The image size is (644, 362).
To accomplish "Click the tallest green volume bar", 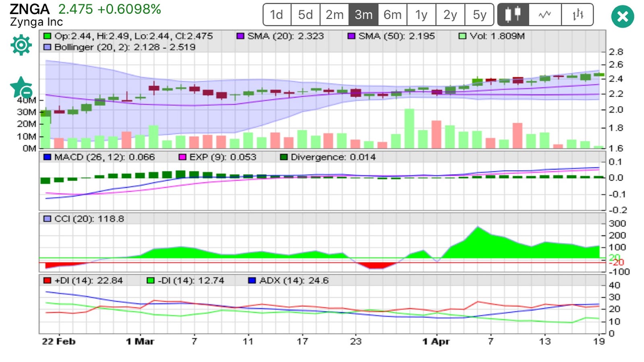I will [409, 128].
